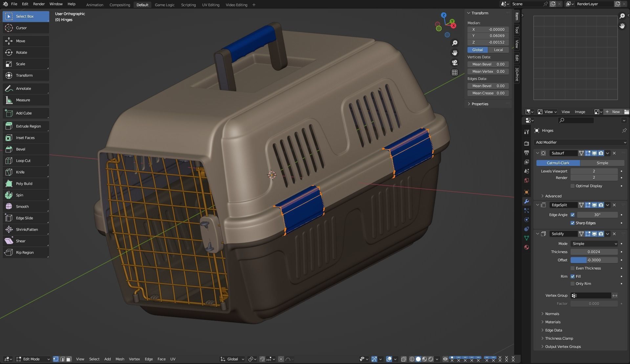Choose the Smooth tool
This screenshot has width=630, height=364.
tap(26, 207)
